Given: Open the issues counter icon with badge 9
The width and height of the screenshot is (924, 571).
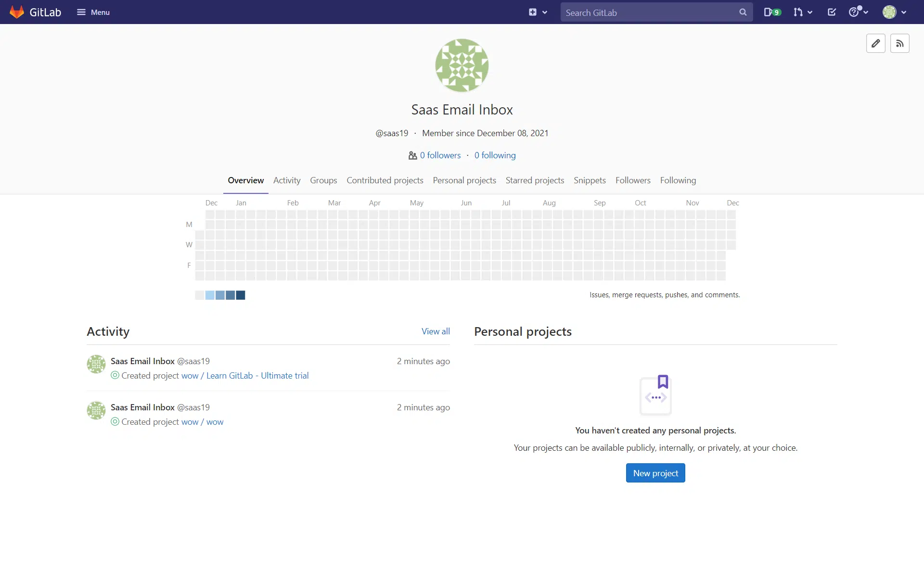Looking at the screenshot, I should pos(772,12).
